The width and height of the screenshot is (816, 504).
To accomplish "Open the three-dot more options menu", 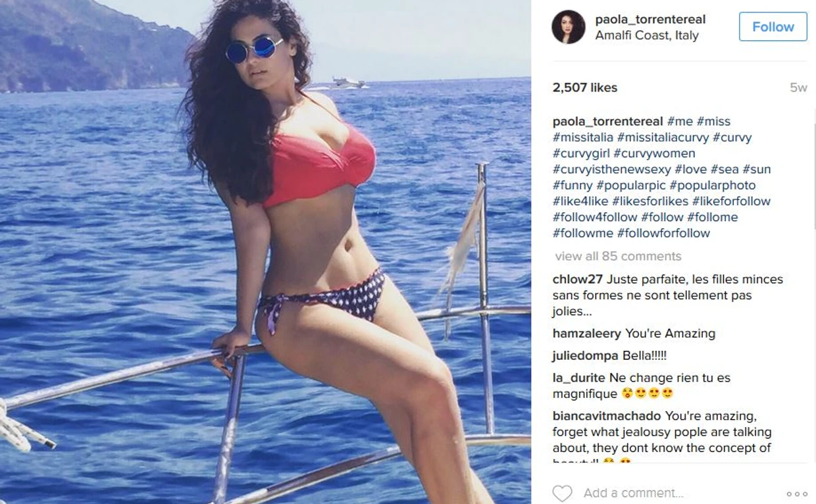I will [796, 493].
